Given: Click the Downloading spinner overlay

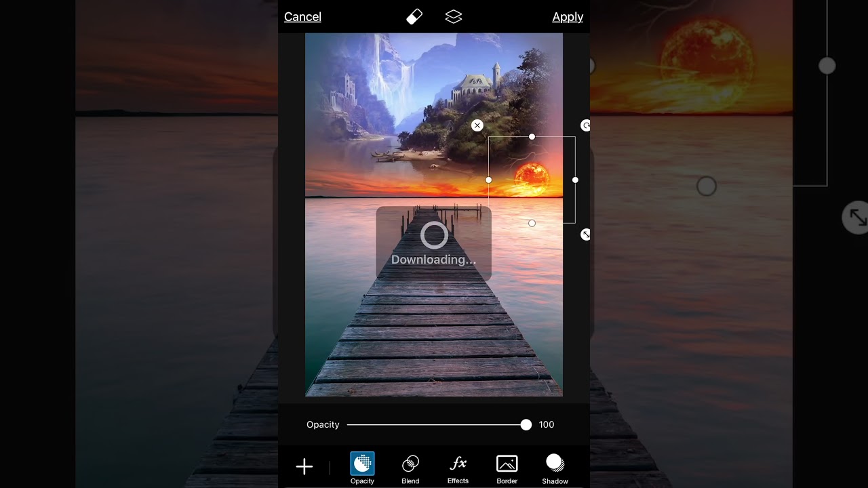Looking at the screenshot, I should click(434, 243).
